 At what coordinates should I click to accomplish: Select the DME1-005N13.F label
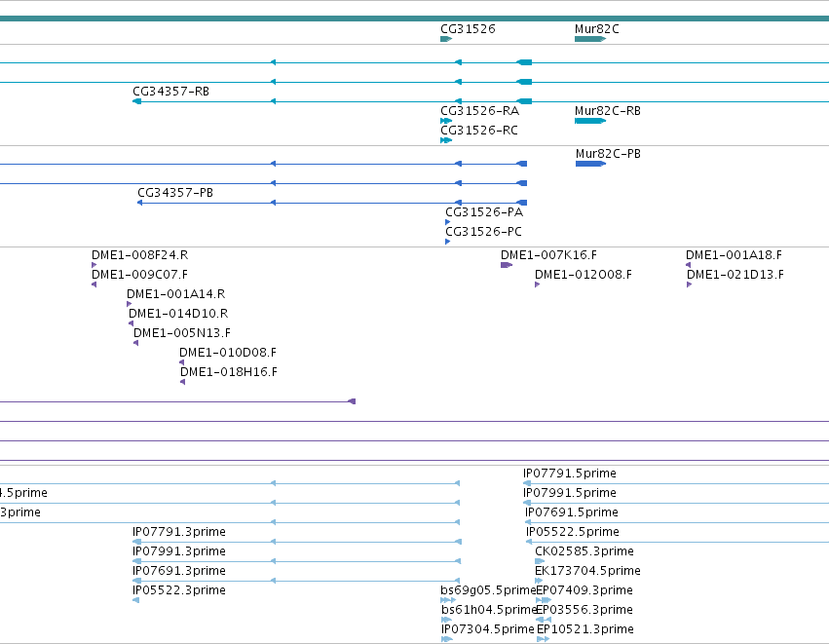tap(182, 333)
